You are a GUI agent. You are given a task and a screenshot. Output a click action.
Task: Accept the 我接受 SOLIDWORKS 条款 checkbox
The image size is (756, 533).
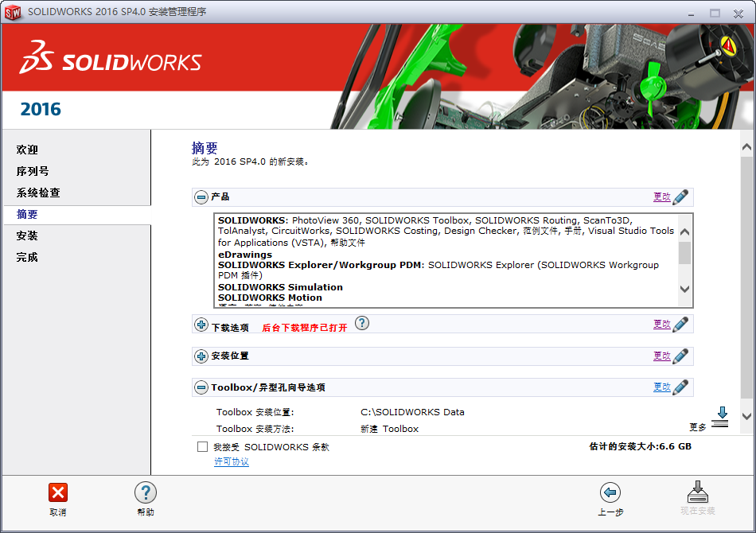point(202,447)
